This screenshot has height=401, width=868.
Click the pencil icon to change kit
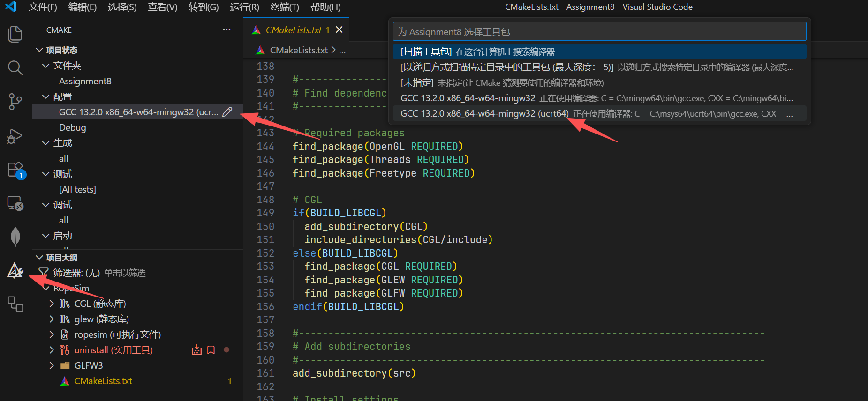(227, 112)
